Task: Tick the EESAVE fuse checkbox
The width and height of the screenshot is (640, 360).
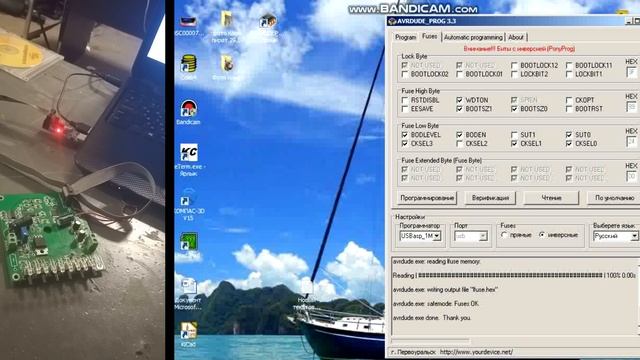Action: coord(405,109)
